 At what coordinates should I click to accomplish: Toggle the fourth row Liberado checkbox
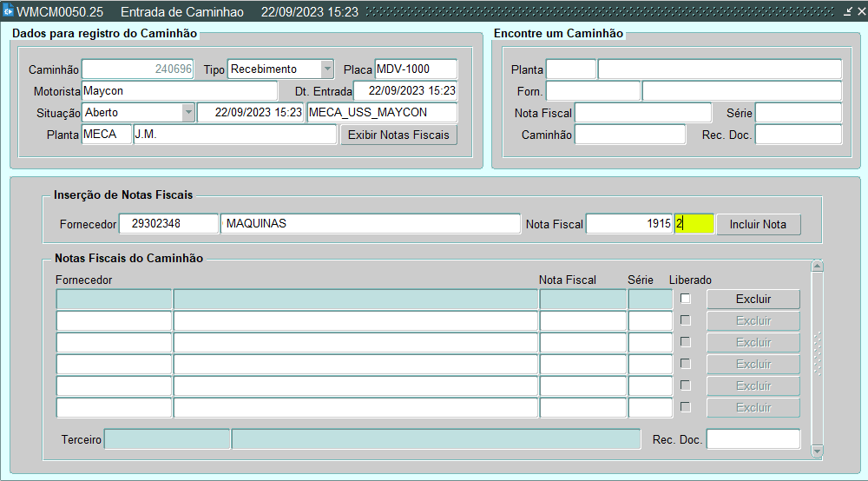(686, 364)
